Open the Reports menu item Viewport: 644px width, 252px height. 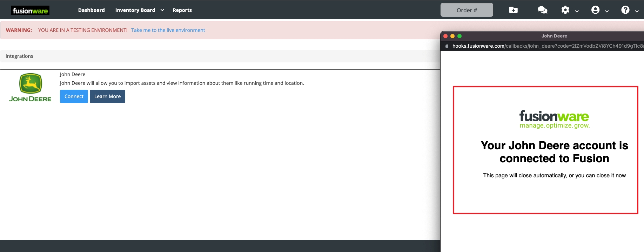pos(182,10)
